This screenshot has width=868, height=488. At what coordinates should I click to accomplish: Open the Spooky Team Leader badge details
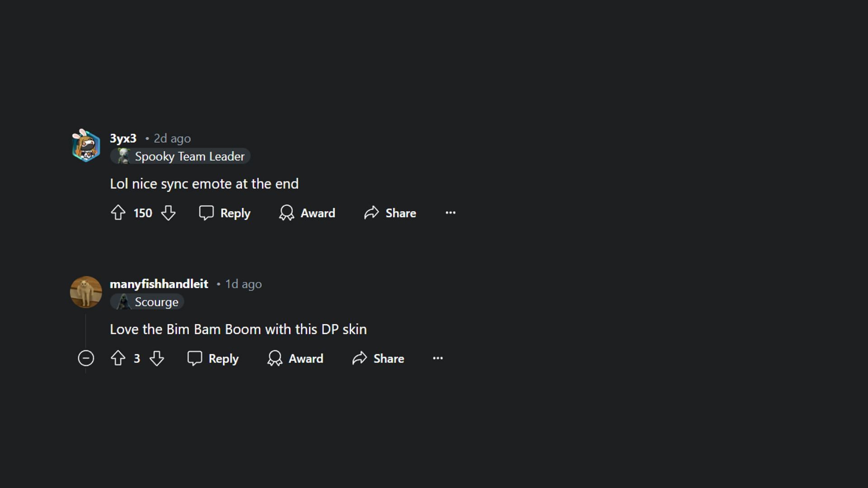[181, 157]
